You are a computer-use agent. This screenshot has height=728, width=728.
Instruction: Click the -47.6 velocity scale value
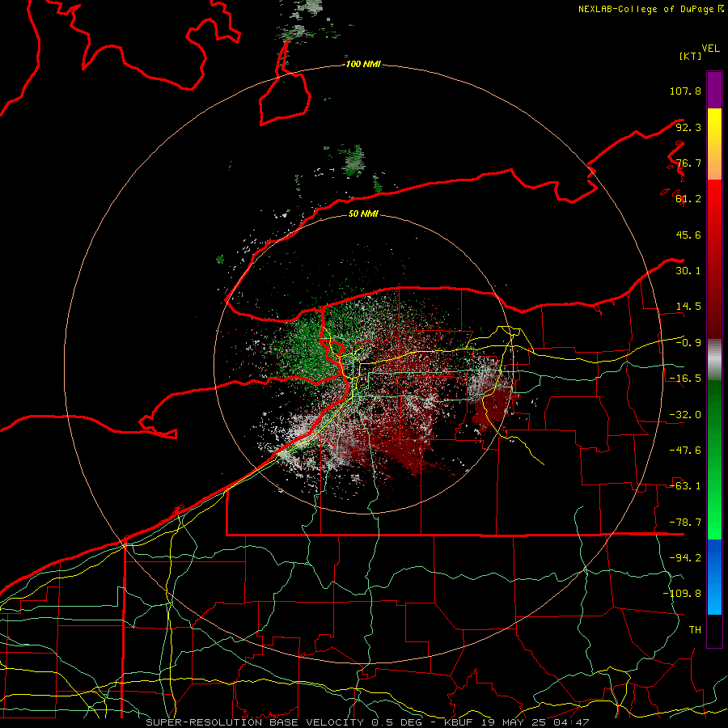pos(685,451)
